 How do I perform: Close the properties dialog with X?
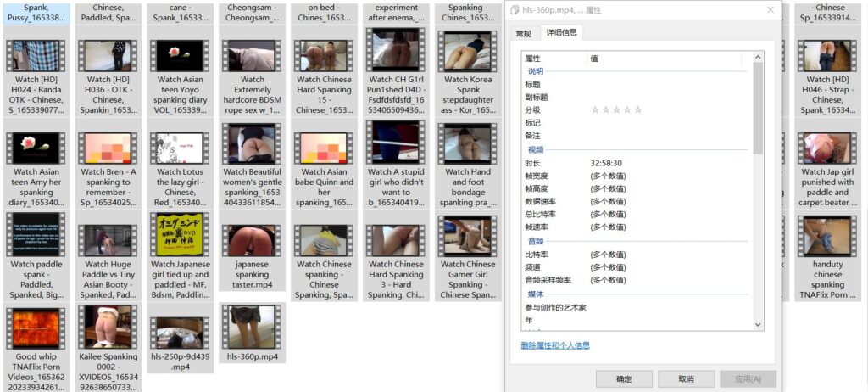(x=770, y=9)
